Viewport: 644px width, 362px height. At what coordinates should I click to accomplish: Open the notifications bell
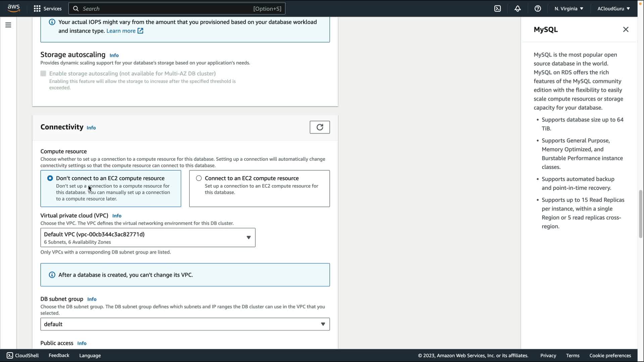pos(518,9)
